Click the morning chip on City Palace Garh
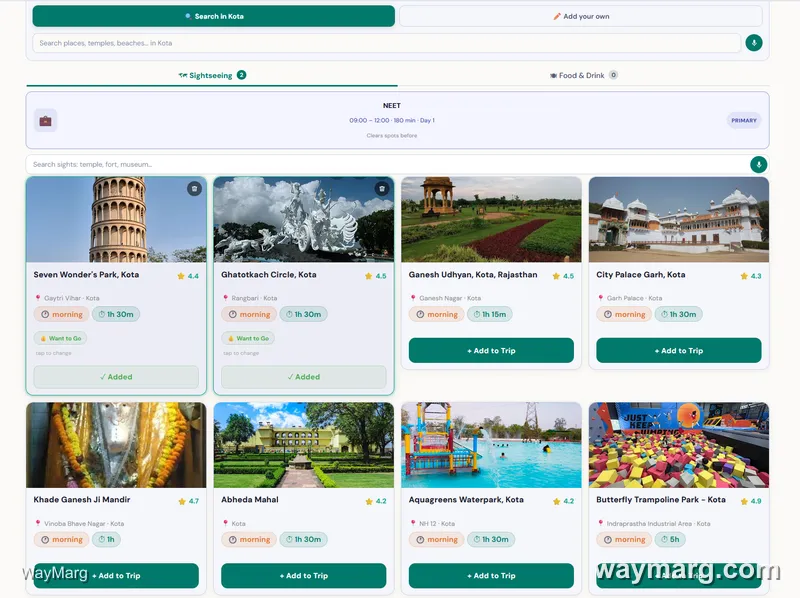 [x=624, y=314]
